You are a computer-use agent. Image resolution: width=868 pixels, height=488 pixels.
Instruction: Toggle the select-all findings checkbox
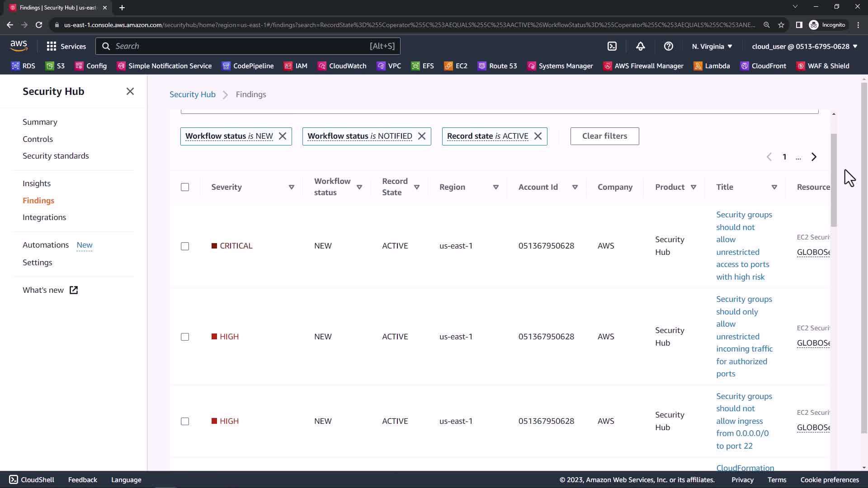click(185, 187)
